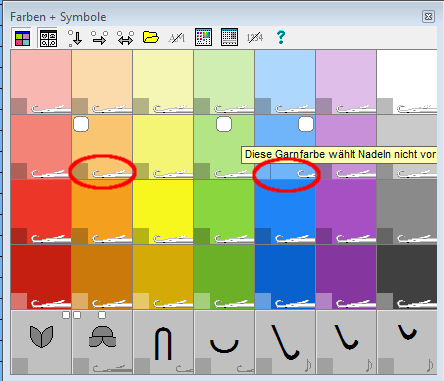
Task: Toggle white square marker on light blue swatch
Action: (306, 124)
